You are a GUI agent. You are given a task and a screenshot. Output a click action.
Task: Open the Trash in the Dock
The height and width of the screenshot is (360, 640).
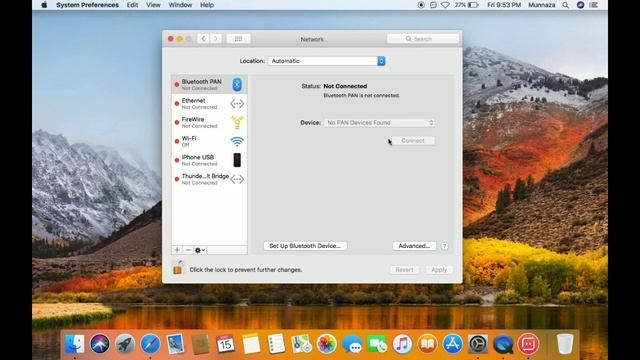click(x=565, y=344)
